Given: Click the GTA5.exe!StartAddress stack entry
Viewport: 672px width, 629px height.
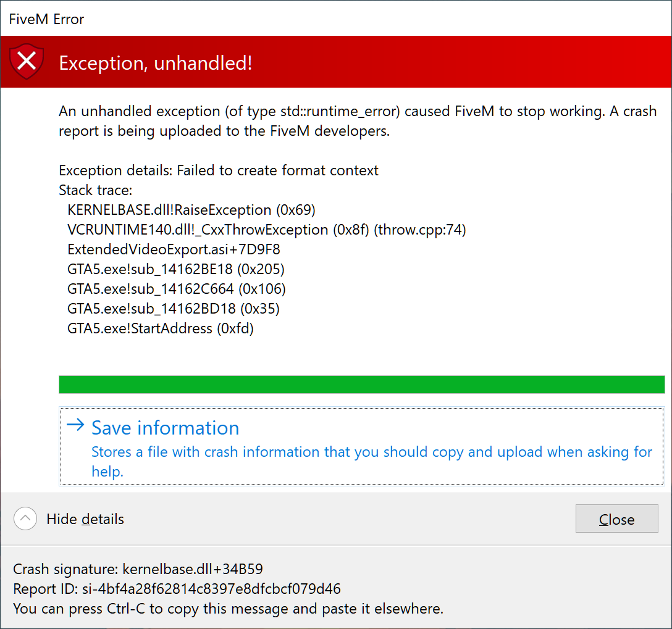Looking at the screenshot, I should pos(161,328).
